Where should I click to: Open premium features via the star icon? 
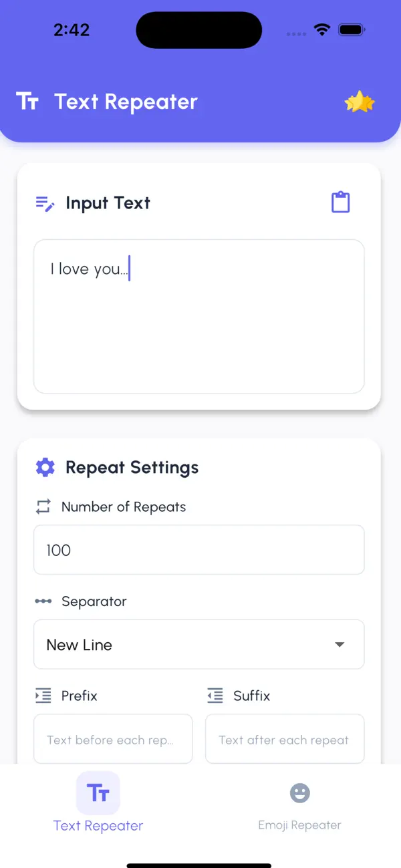360,102
